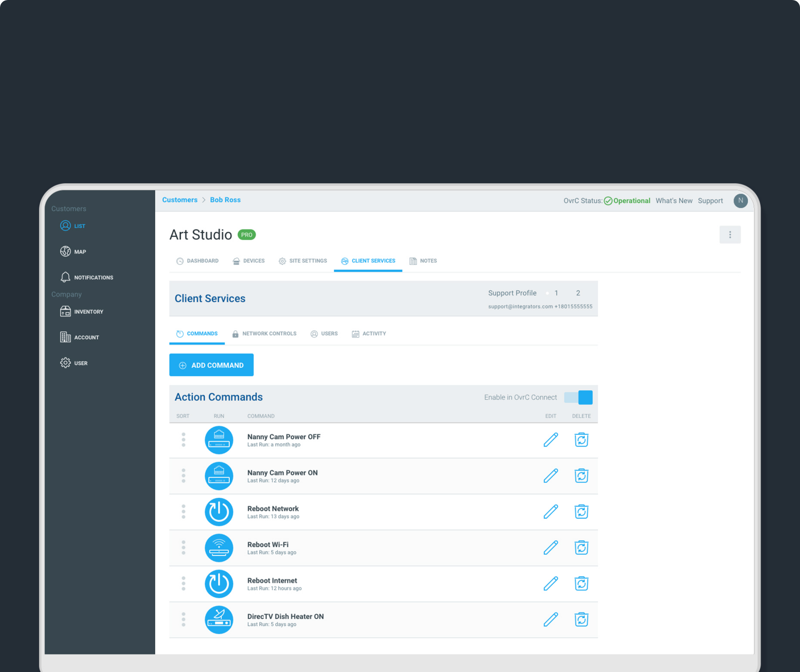Click Support link in top navigation

point(710,200)
